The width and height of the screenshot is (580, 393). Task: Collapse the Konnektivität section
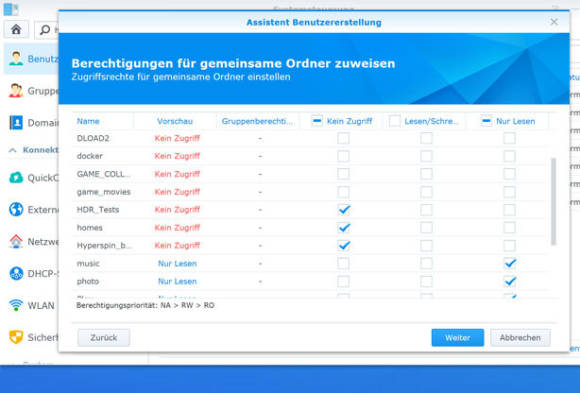click(x=13, y=150)
